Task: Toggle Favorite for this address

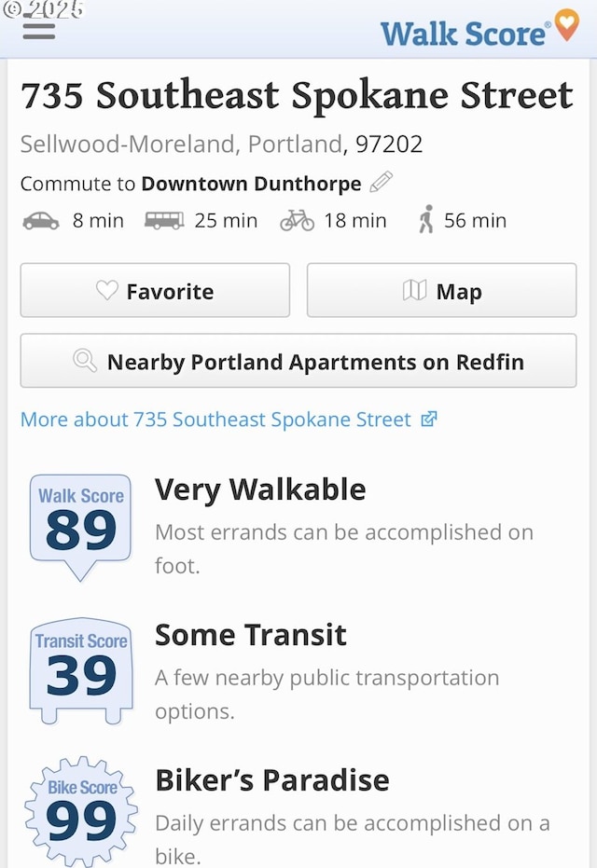Action: tap(155, 291)
